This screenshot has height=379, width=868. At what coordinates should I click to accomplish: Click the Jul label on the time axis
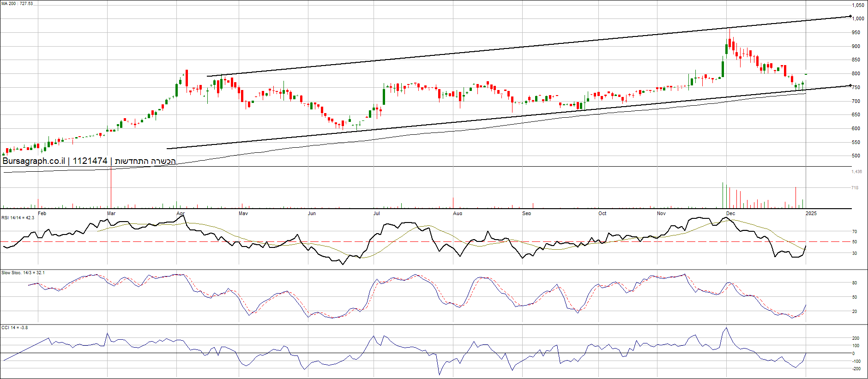pos(377,213)
